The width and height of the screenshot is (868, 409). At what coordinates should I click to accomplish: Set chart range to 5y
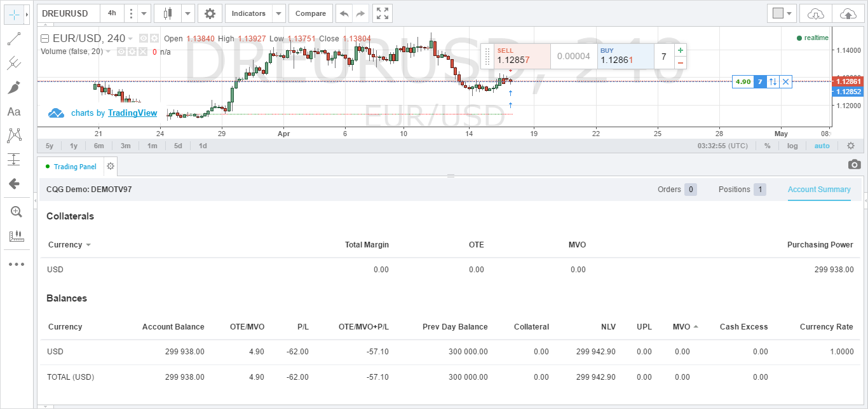point(50,146)
